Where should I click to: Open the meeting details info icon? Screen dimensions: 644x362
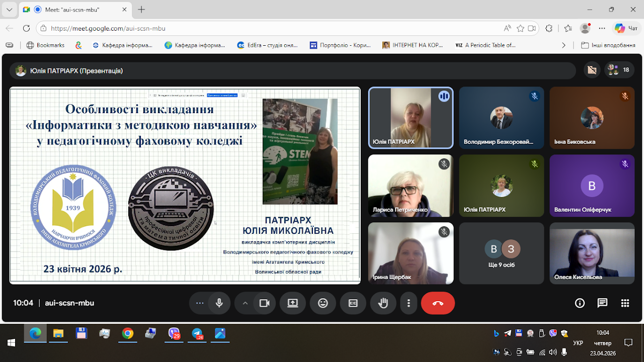(580, 303)
